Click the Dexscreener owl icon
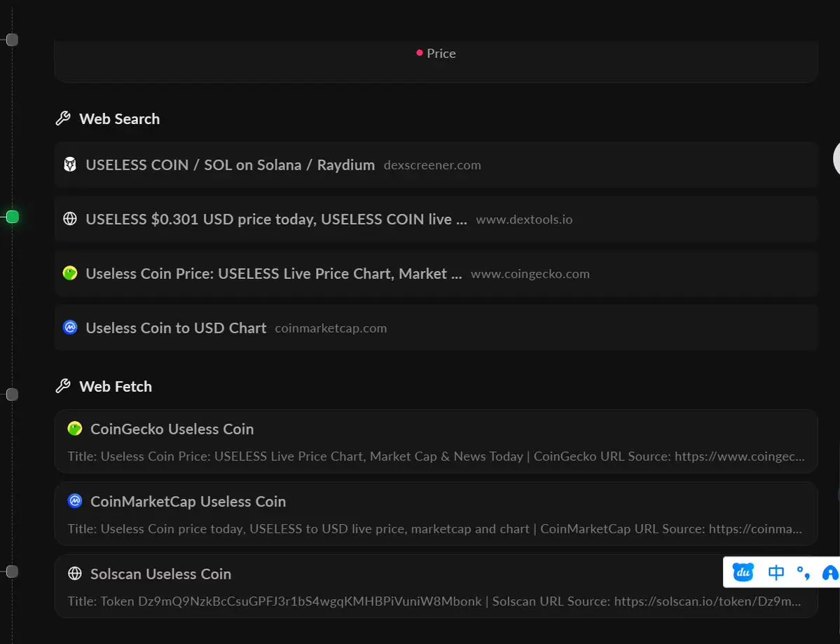The image size is (840, 644). (x=70, y=165)
